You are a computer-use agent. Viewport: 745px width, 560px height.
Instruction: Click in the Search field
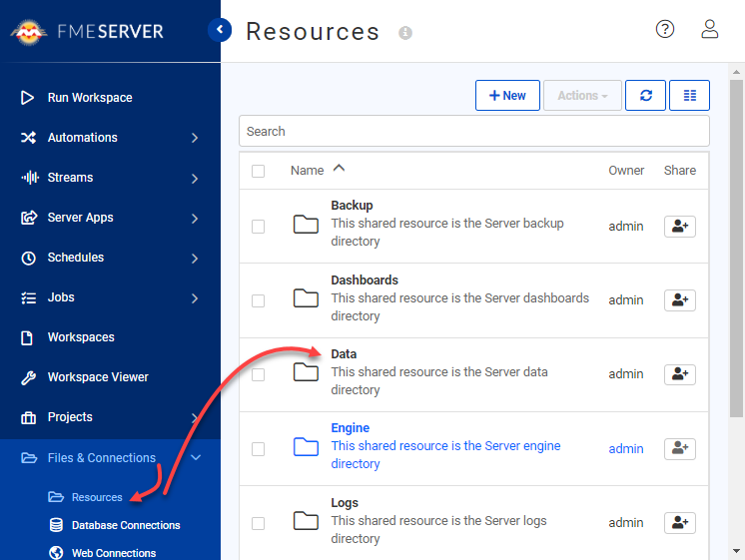474,131
